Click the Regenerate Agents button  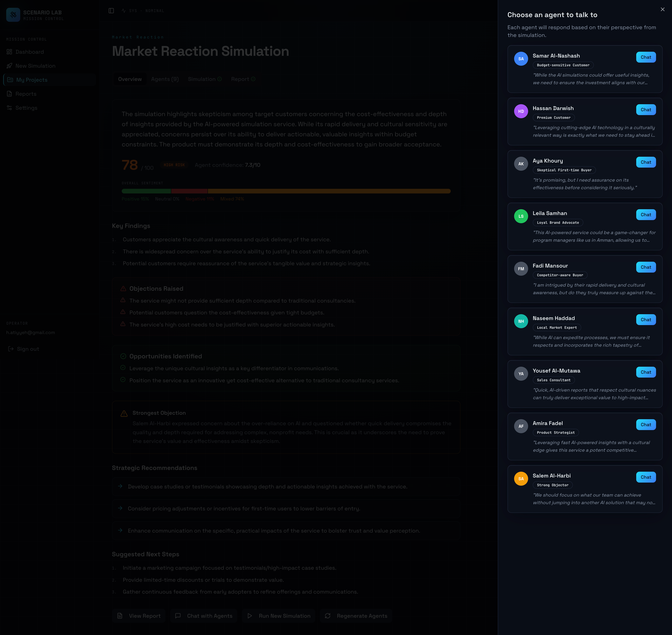tap(356, 616)
